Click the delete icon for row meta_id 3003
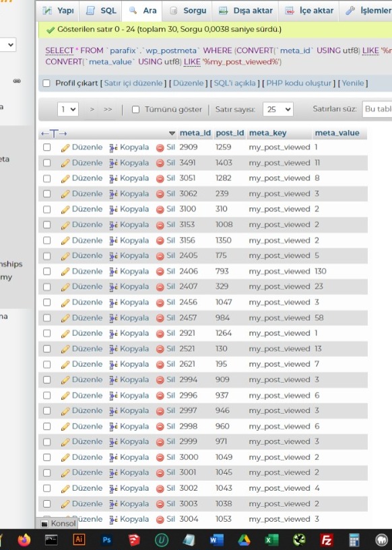Viewport: 392px width, 550px height. coord(160,504)
